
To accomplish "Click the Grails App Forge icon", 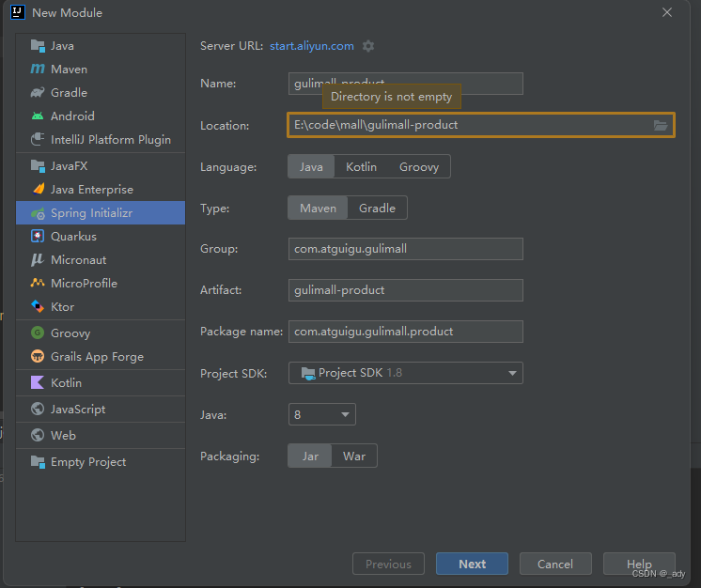I will (38, 356).
